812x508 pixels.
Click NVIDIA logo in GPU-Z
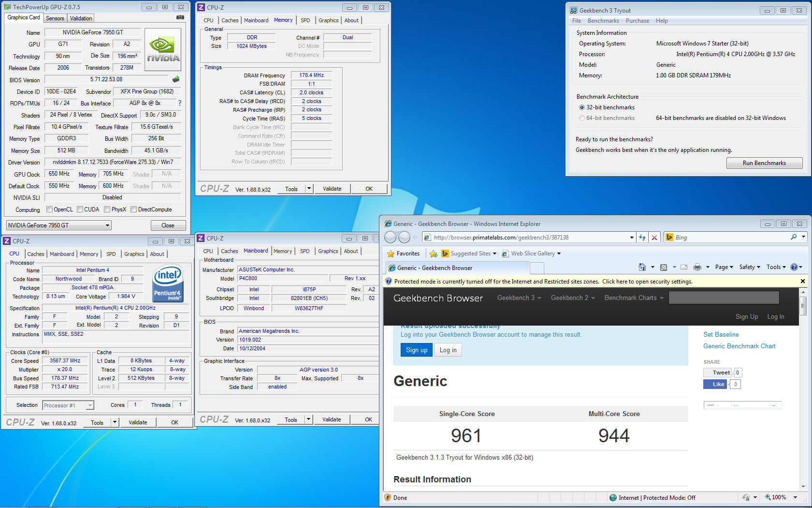(163, 50)
